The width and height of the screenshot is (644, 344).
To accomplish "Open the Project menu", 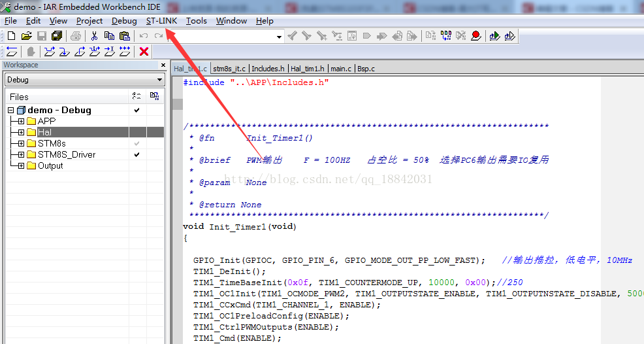I will click(x=89, y=20).
